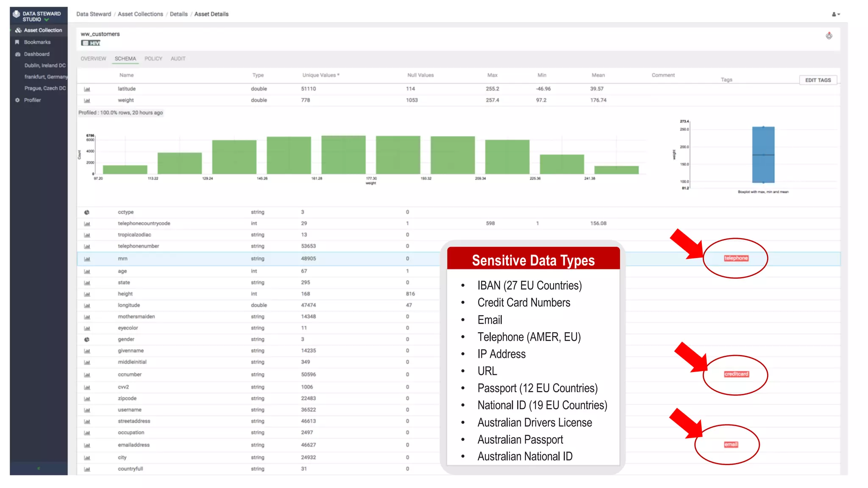Switch to the OVERVIEW tab

pos(93,58)
